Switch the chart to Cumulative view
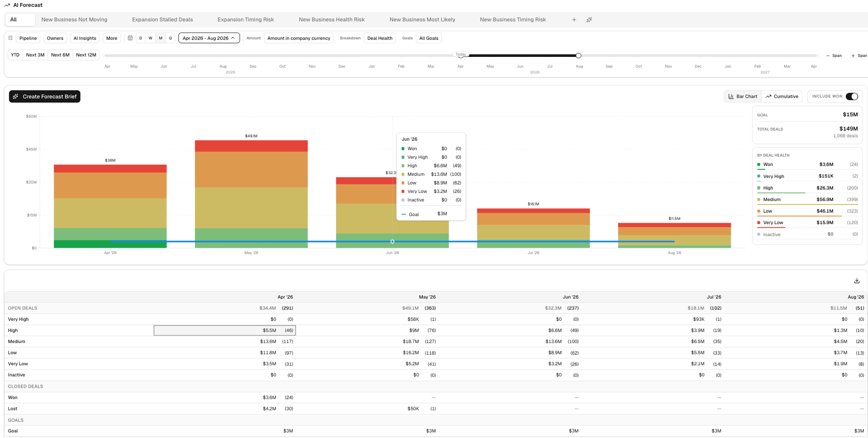The height and width of the screenshot is (438, 868). [x=782, y=96]
